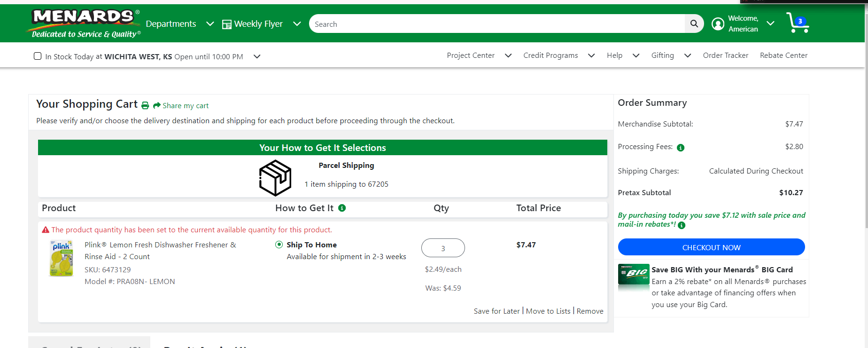868x348 pixels.
Task: Open the Gifting menu label
Action: [x=662, y=55]
